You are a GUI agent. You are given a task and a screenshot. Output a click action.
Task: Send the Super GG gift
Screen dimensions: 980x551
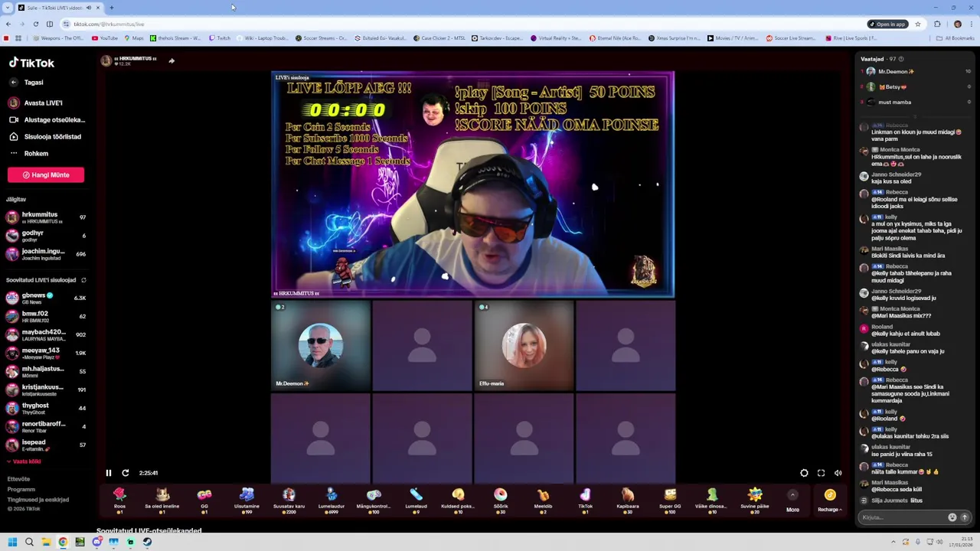click(x=670, y=500)
